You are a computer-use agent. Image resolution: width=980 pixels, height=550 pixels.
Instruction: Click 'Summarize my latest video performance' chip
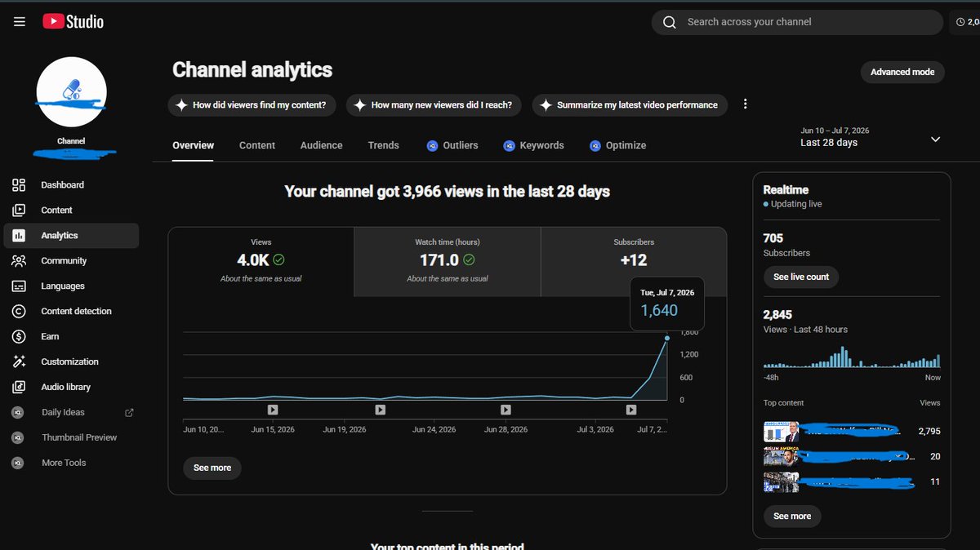pyautogui.click(x=630, y=104)
